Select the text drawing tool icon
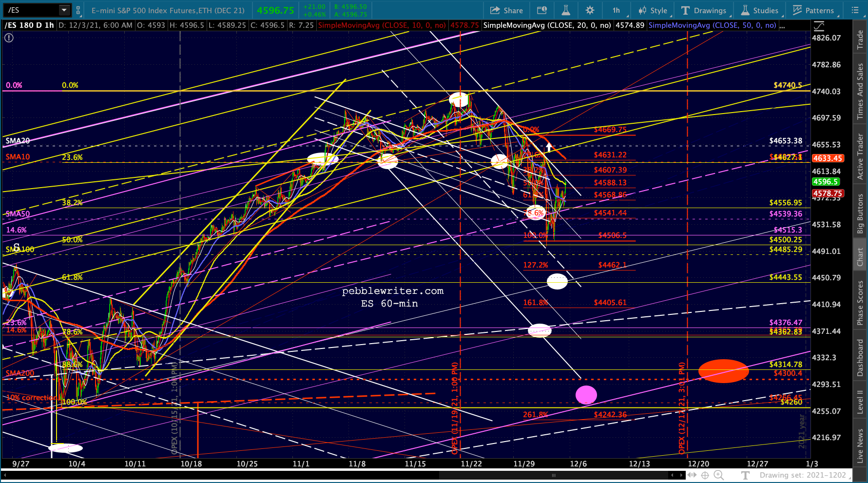868x483 pixels. coord(745,475)
